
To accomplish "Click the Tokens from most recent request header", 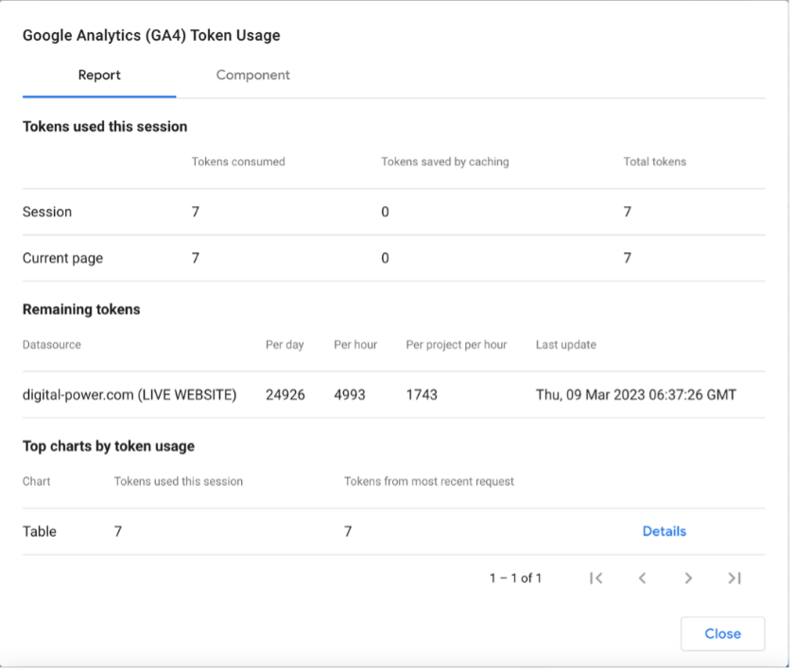I will [428, 481].
